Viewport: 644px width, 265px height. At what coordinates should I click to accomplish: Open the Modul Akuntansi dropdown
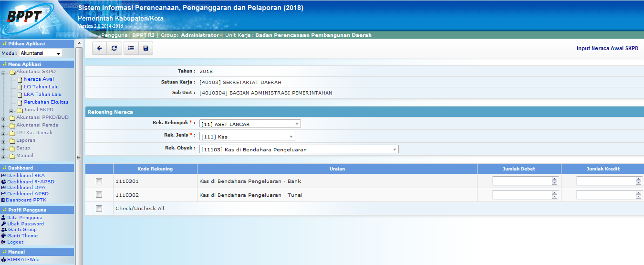(41, 53)
